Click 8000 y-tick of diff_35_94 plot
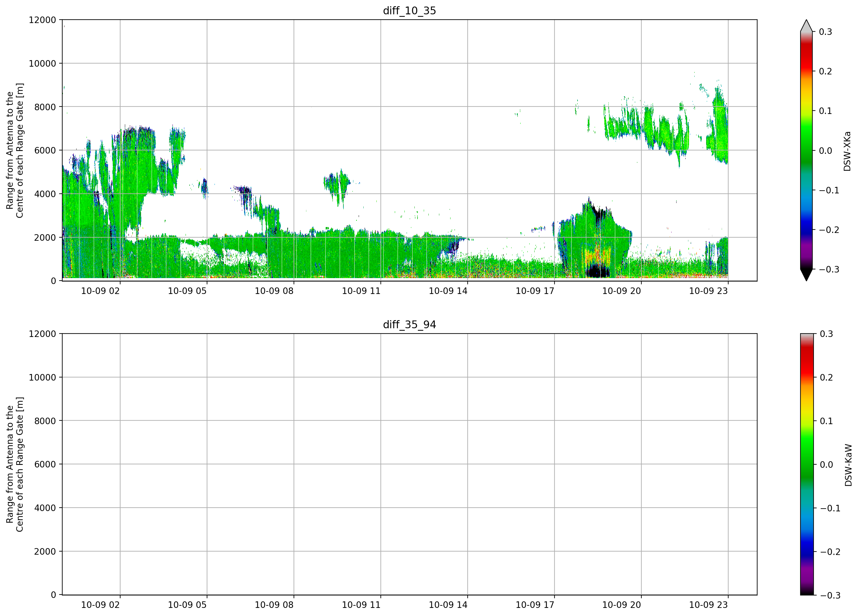 pyautogui.click(x=45, y=421)
